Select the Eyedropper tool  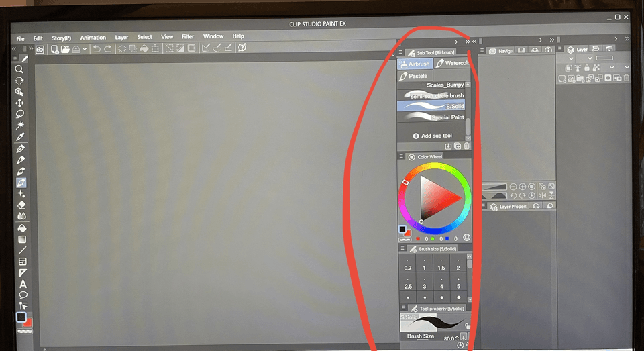(x=19, y=136)
